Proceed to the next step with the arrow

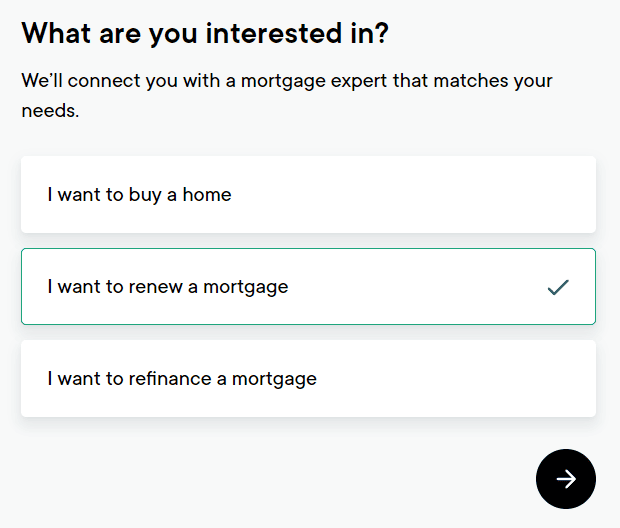pos(565,479)
